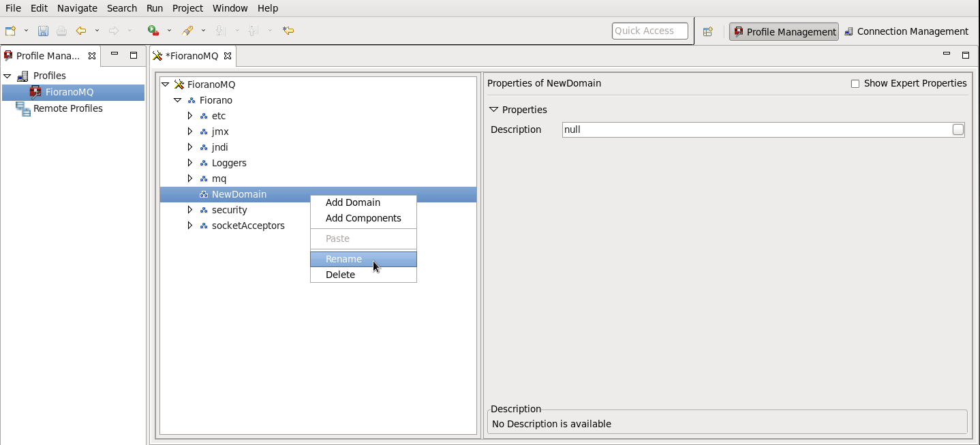Open the File menu
Viewport: 980px width, 445px height.
(x=13, y=8)
